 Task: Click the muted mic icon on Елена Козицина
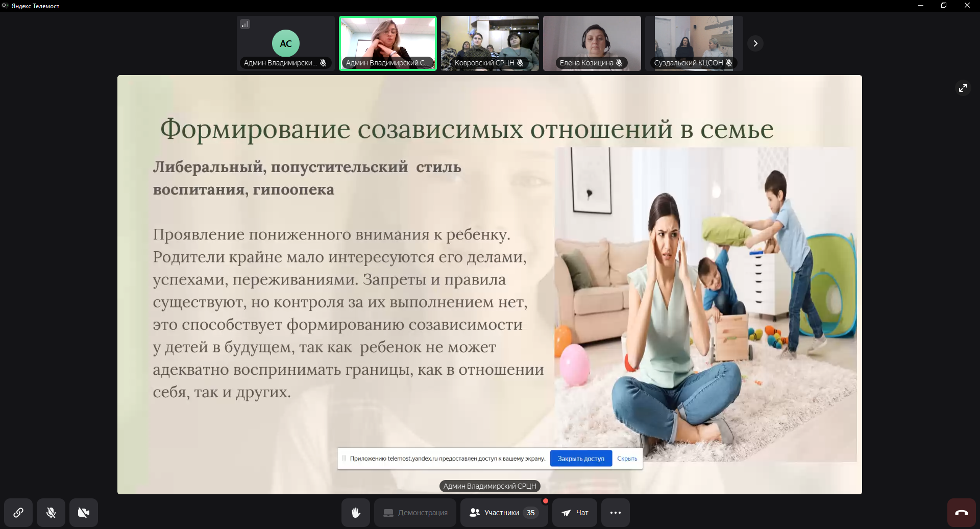tap(619, 63)
